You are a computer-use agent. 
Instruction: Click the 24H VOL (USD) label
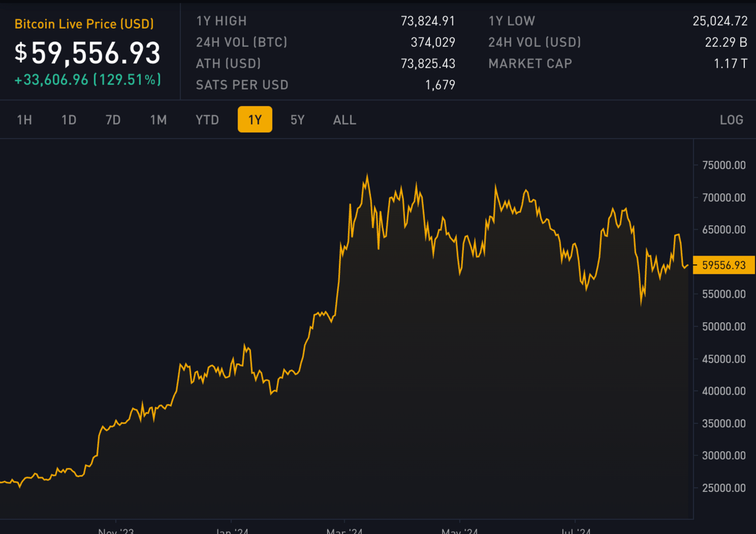point(535,42)
